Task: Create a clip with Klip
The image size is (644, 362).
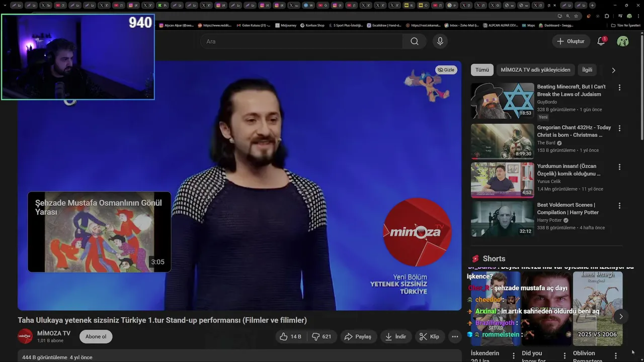Action: click(430, 337)
